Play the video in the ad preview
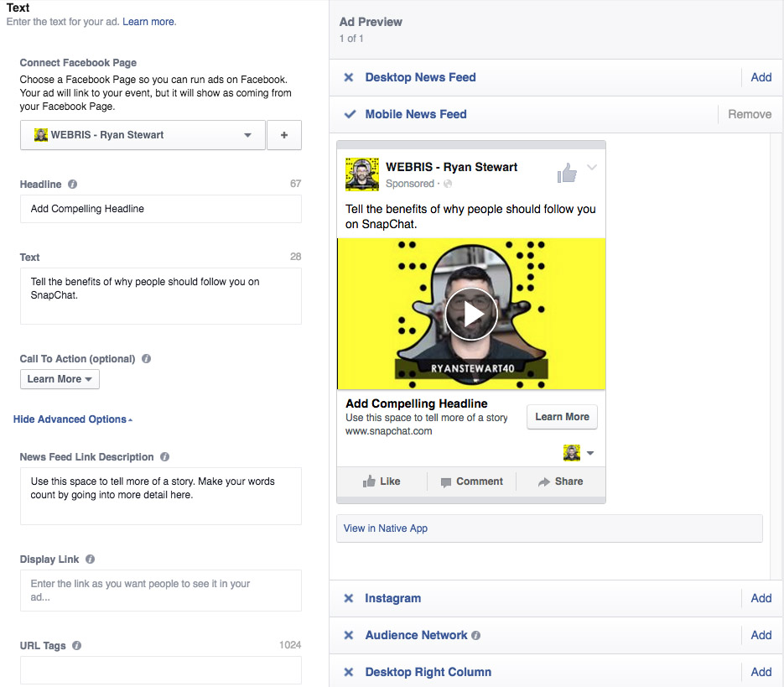The width and height of the screenshot is (784, 687). pyautogui.click(x=471, y=314)
